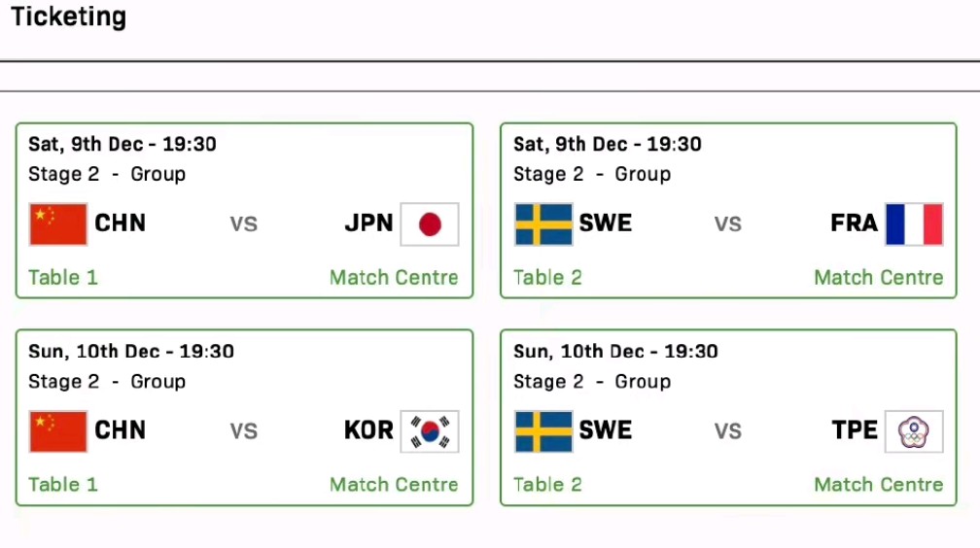Click the France flag icon
This screenshot has width=980, height=548.
(914, 224)
